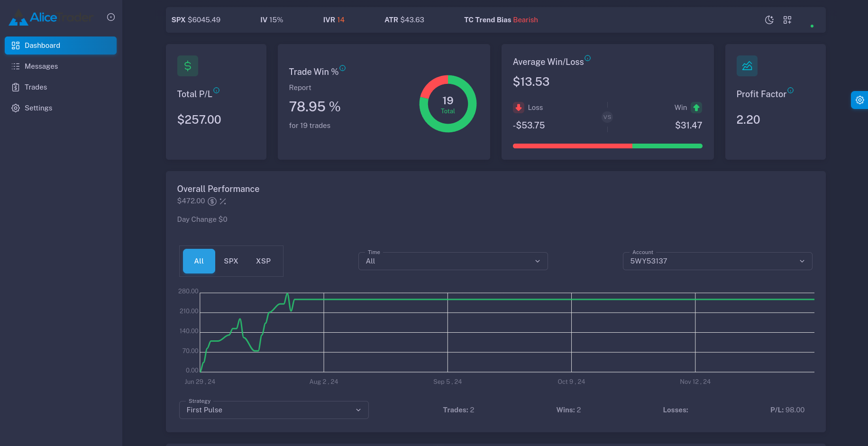Image resolution: width=868 pixels, height=446 pixels.
Task: Click the Total P/L info icon
Action: [x=217, y=91]
